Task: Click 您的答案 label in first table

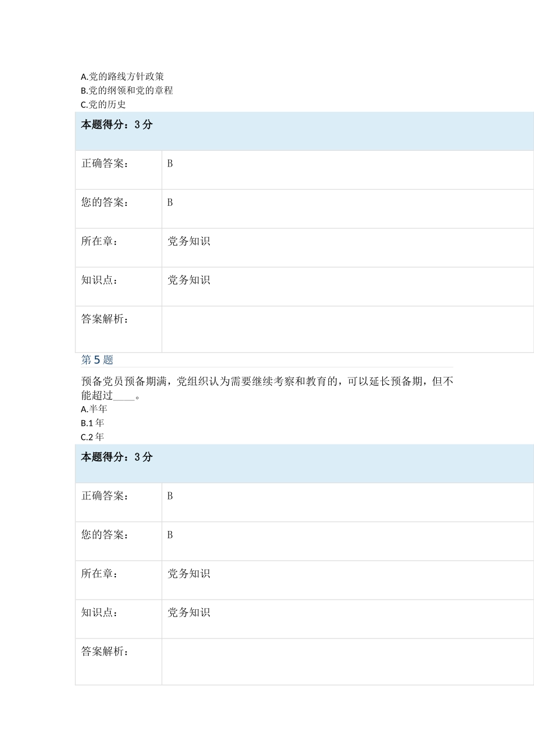Action: (105, 202)
